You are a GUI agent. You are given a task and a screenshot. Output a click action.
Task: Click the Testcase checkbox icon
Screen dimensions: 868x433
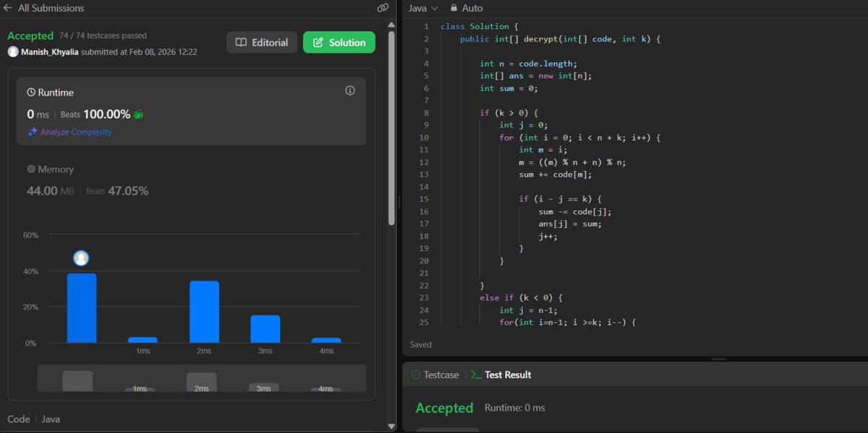(415, 374)
